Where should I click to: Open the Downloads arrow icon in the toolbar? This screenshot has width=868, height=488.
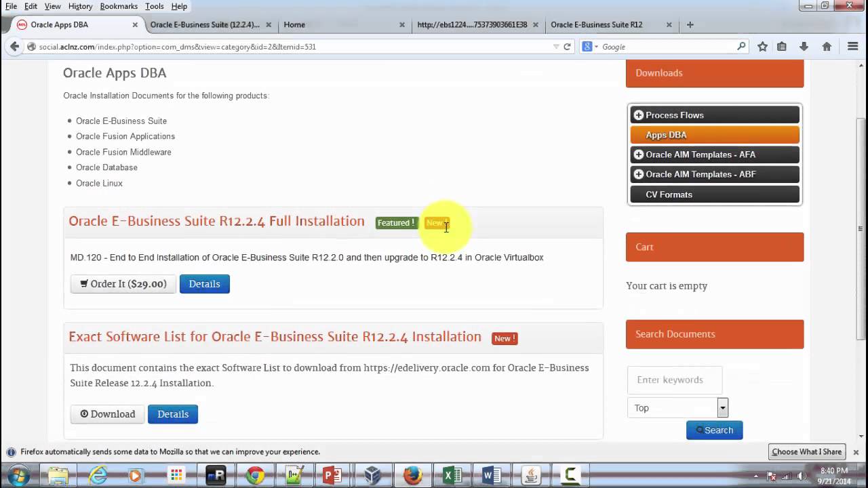coord(804,47)
